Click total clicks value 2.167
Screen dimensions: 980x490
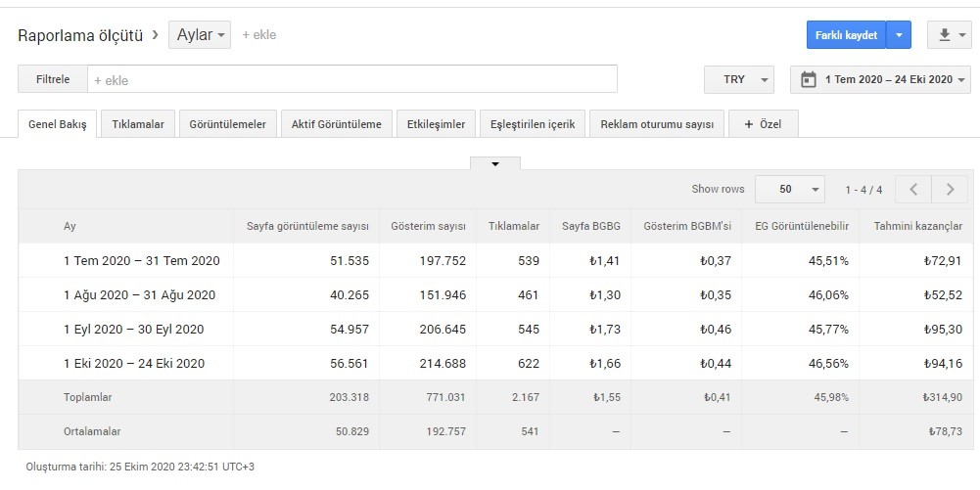(x=525, y=397)
